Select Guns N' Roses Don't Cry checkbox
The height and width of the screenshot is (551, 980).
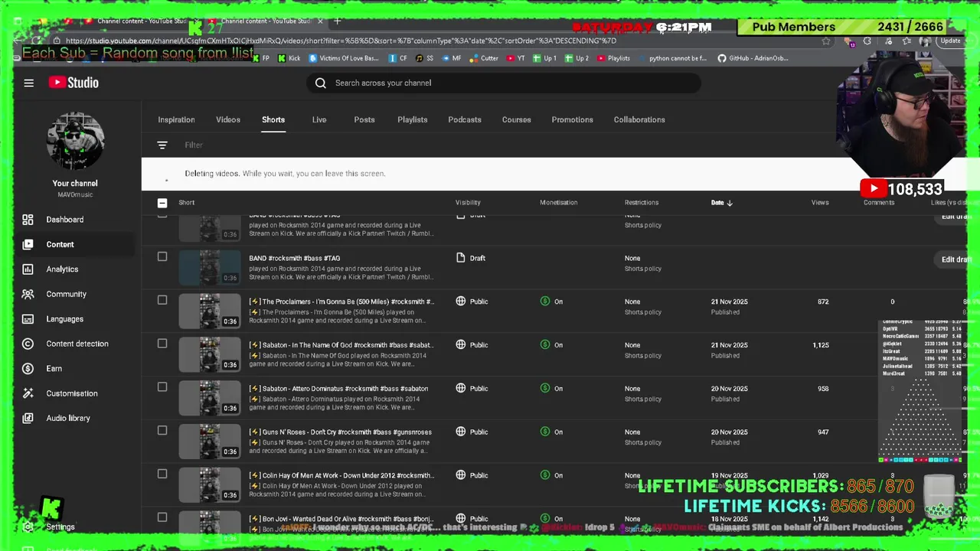tap(162, 431)
